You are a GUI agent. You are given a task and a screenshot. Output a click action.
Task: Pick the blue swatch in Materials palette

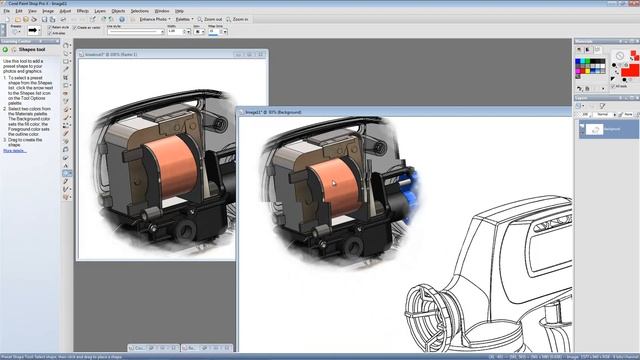tap(578, 62)
